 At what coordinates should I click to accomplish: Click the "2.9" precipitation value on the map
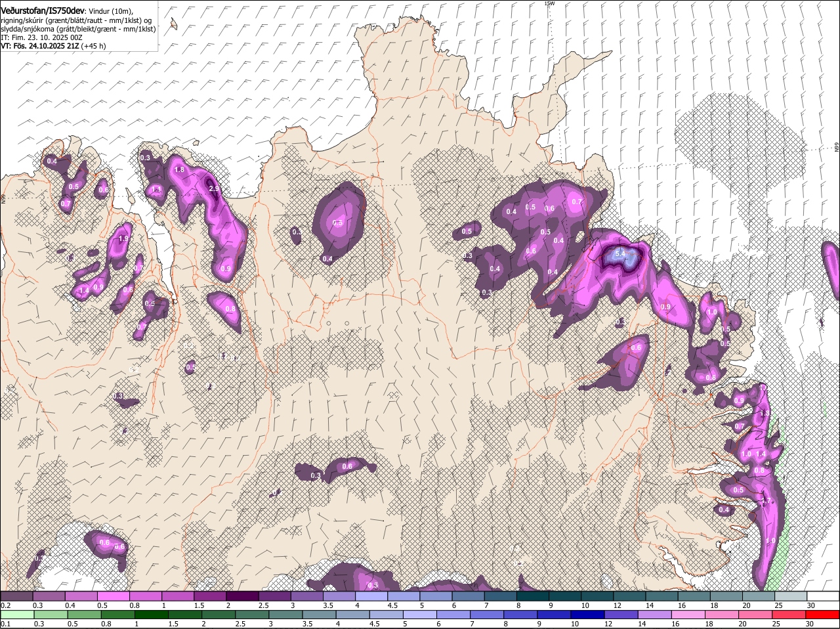214,189
